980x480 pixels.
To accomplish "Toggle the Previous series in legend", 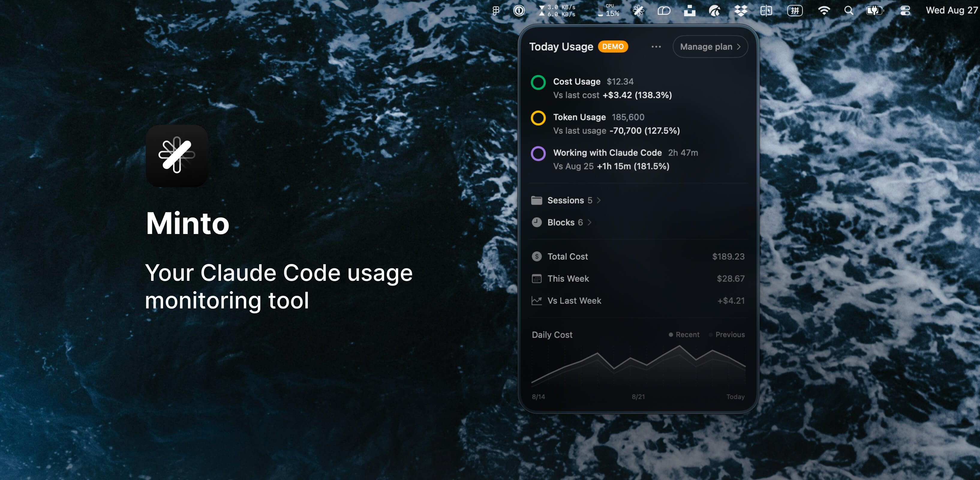I will (x=727, y=334).
